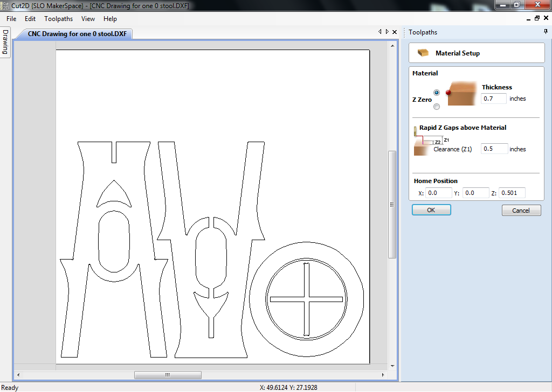Click the previous document tab arrow
Image resolution: width=552 pixels, height=392 pixels.
click(380, 32)
